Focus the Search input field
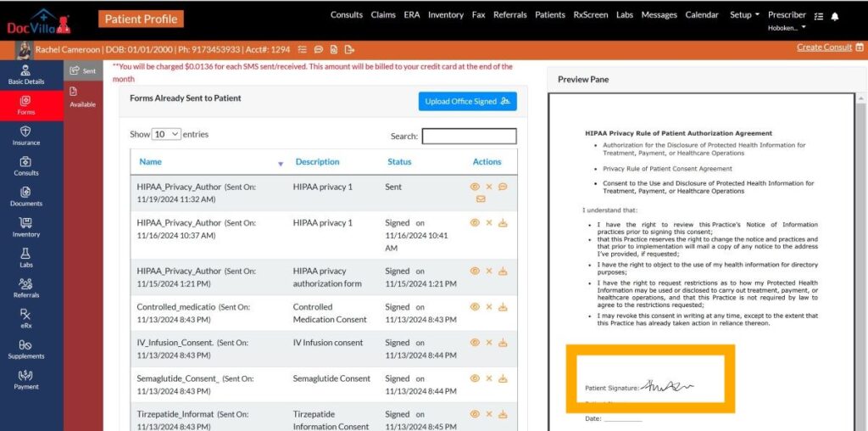868x431 pixels. (469, 137)
